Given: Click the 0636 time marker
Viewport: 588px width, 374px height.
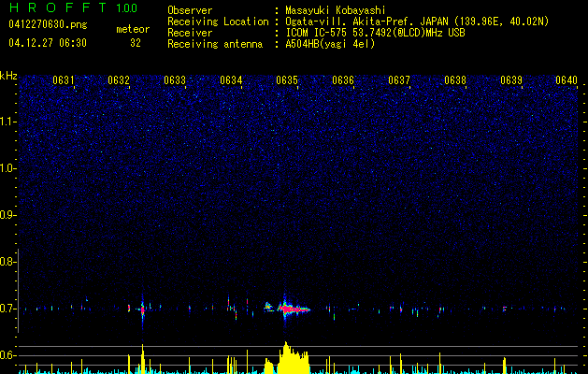Looking at the screenshot, I should 343,80.
